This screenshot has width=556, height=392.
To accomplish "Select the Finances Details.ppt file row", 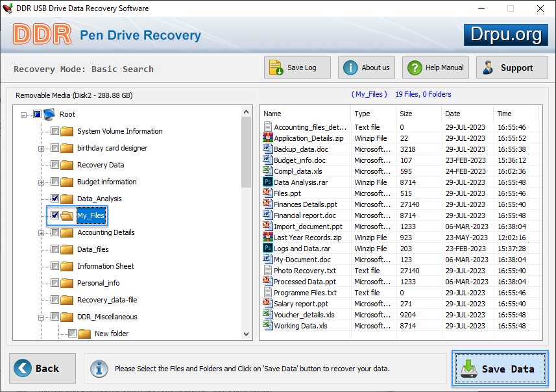I will tap(400, 204).
